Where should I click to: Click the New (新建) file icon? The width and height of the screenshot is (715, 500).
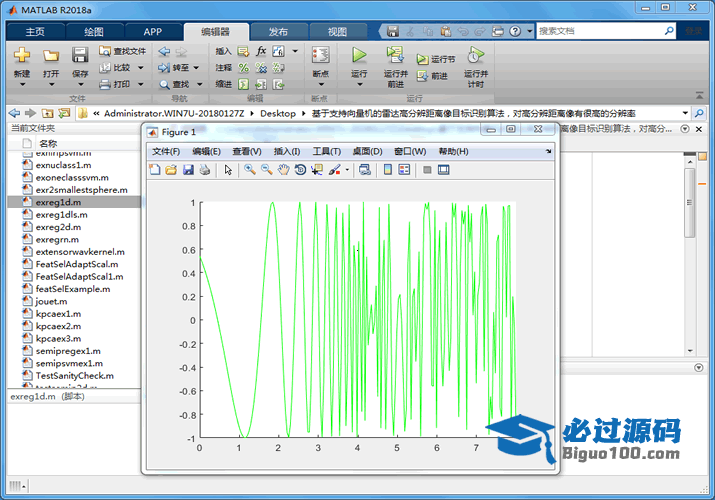(21, 55)
